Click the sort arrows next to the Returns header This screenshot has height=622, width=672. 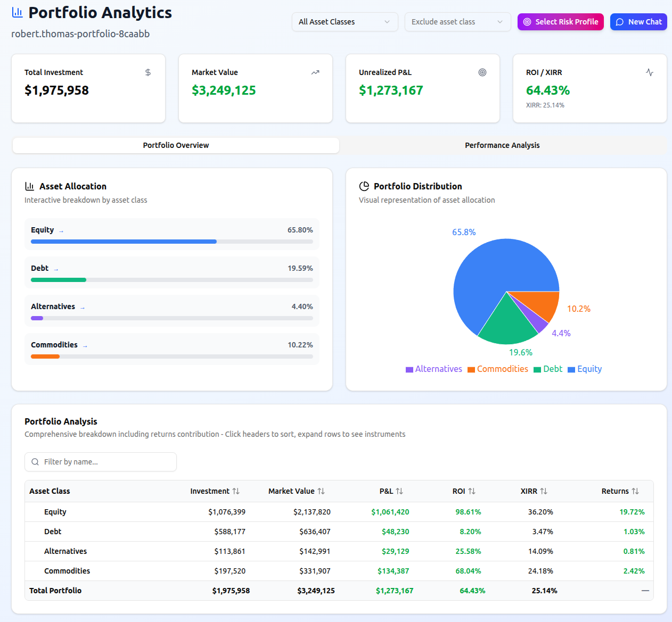pos(635,491)
